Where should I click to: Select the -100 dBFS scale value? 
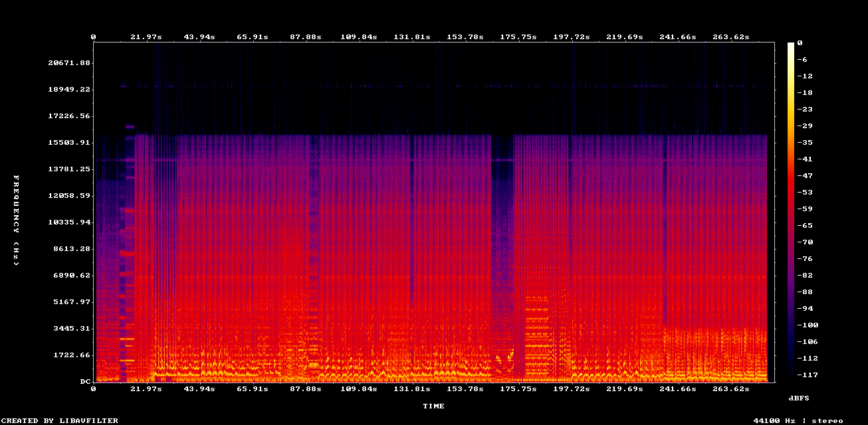click(x=807, y=325)
